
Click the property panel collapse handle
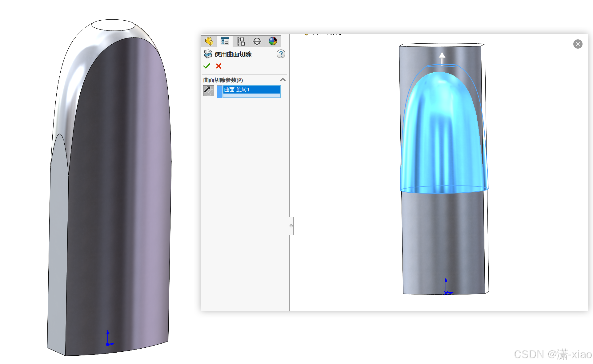(x=291, y=226)
